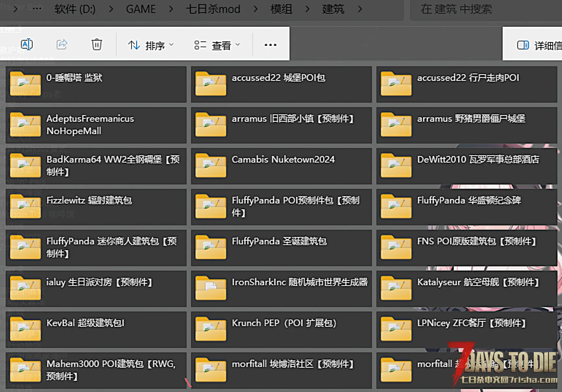Select the accussed22 行尸走肉POI folder icon
This screenshot has width=562, height=392.
click(x=396, y=84)
